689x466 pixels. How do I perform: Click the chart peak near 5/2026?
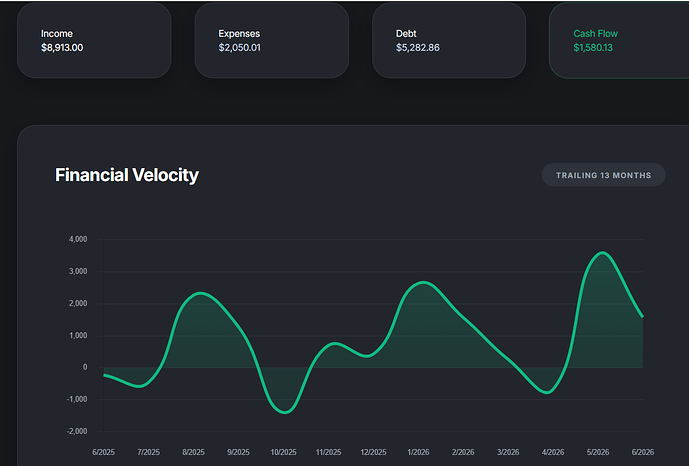pyautogui.click(x=602, y=253)
